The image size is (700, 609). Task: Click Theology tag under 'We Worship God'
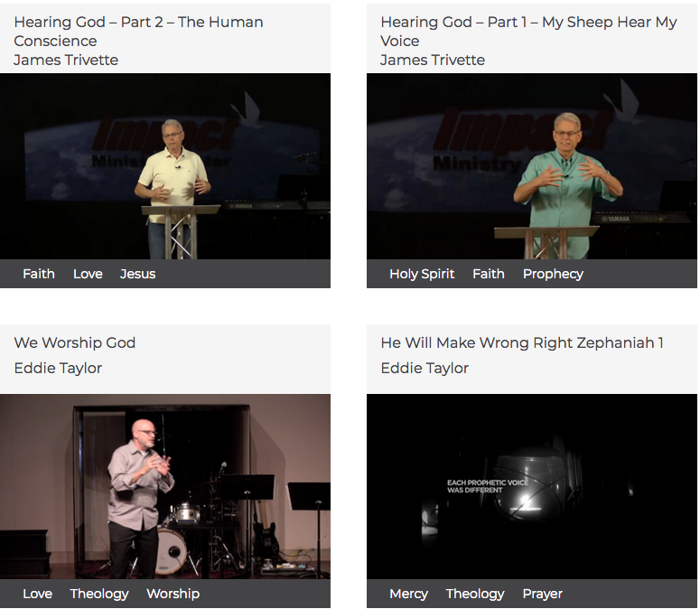(x=99, y=594)
